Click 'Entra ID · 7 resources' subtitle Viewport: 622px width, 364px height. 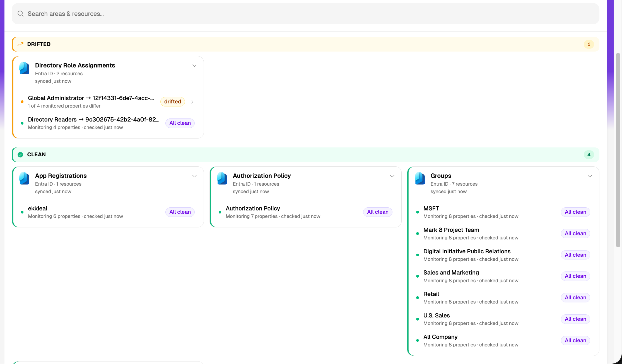454,184
